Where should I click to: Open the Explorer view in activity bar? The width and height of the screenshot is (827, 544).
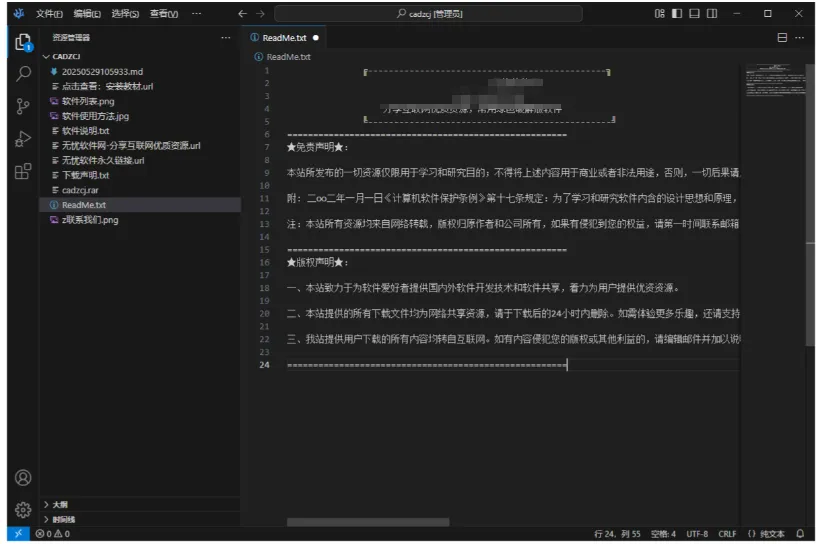[x=23, y=42]
